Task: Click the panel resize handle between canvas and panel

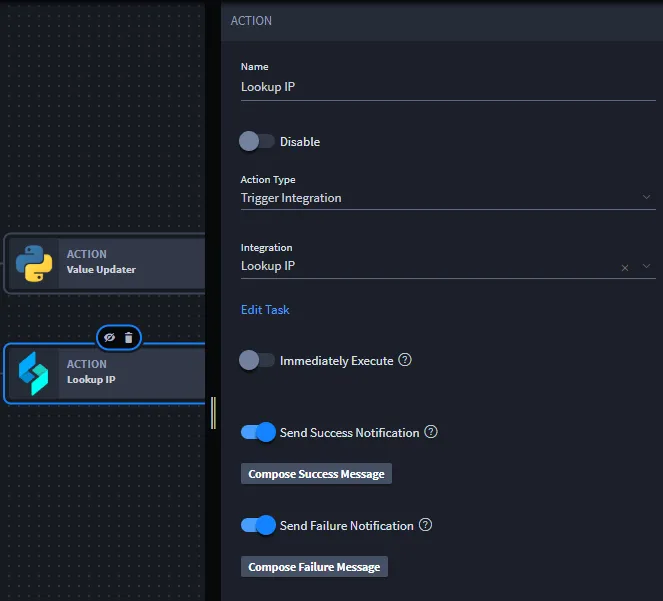Action: (x=214, y=413)
